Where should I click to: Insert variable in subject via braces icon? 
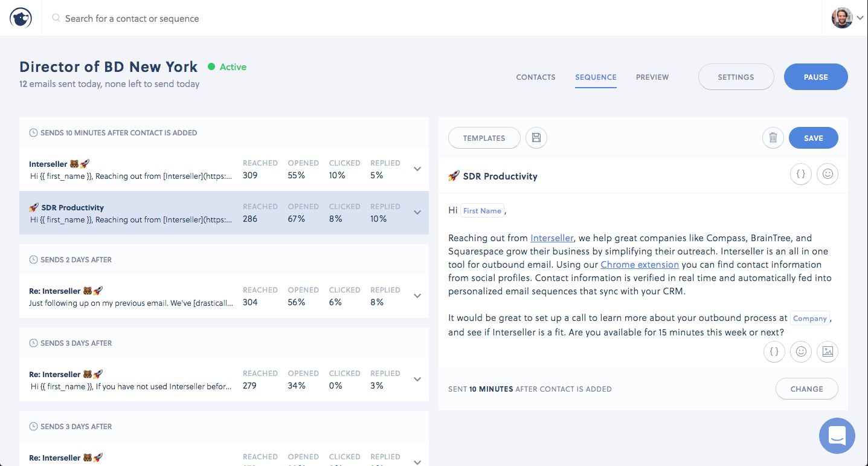[x=801, y=174]
